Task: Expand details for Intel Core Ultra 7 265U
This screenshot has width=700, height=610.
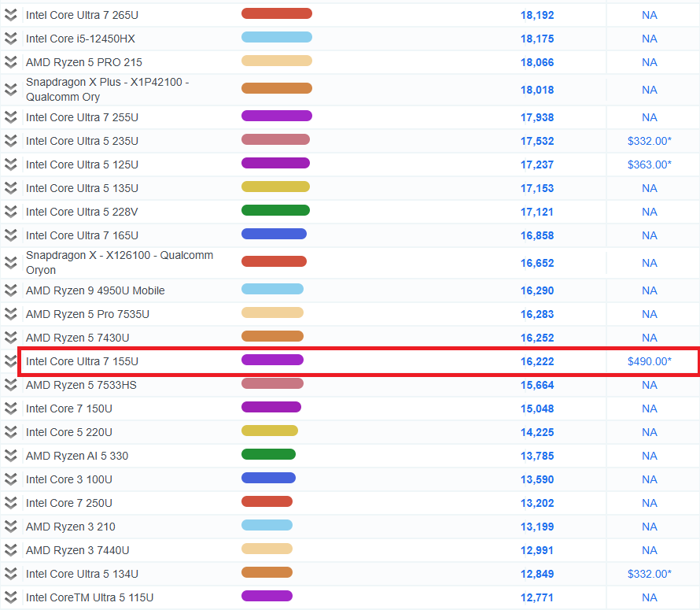Action: click(11, 15)
